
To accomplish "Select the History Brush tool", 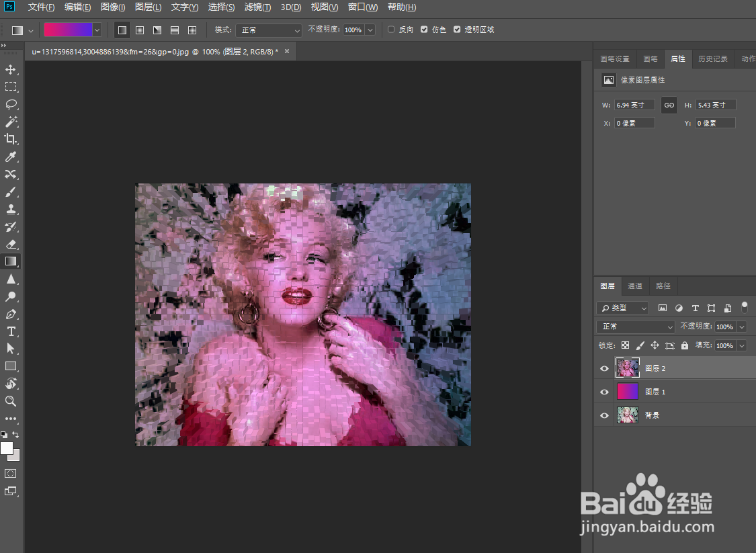I will point(11,226).
